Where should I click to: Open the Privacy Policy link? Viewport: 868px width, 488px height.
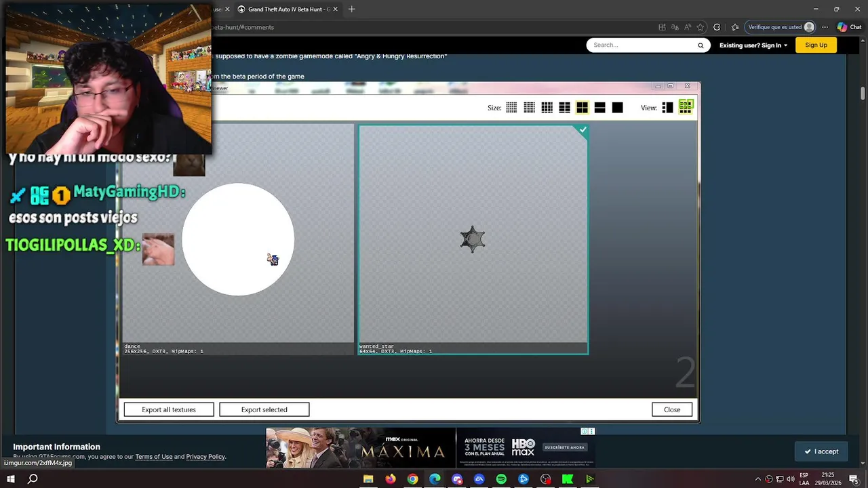point(205,457)
